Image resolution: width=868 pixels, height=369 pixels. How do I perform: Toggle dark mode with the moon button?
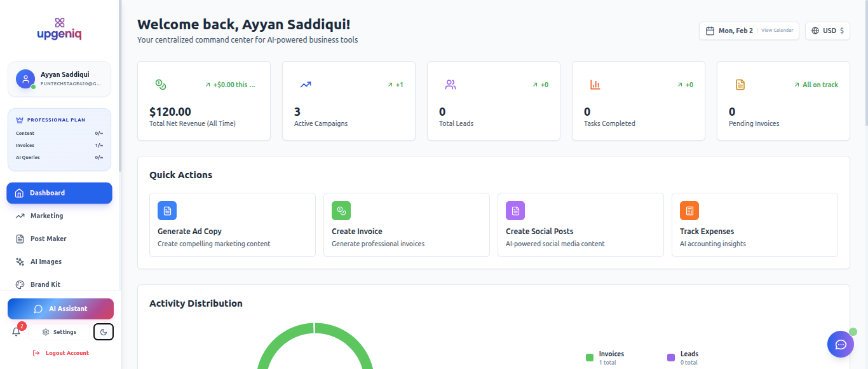point(103,331)
